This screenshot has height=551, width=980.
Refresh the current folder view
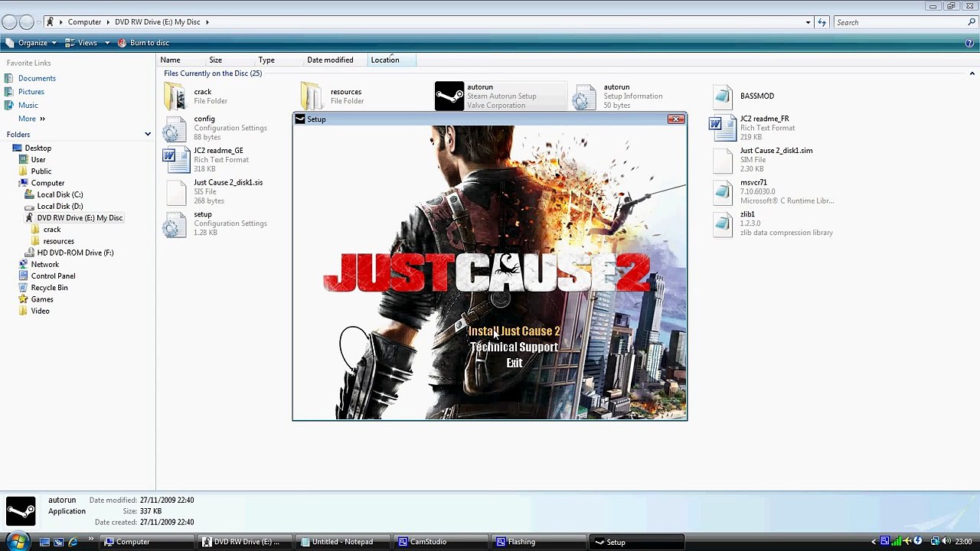coord(822,22)
